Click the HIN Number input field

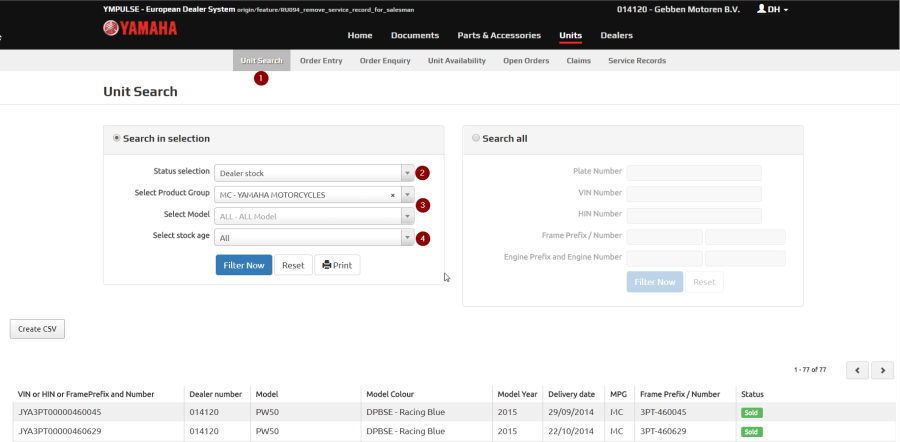pyautogui.click(x=694, y=216)
